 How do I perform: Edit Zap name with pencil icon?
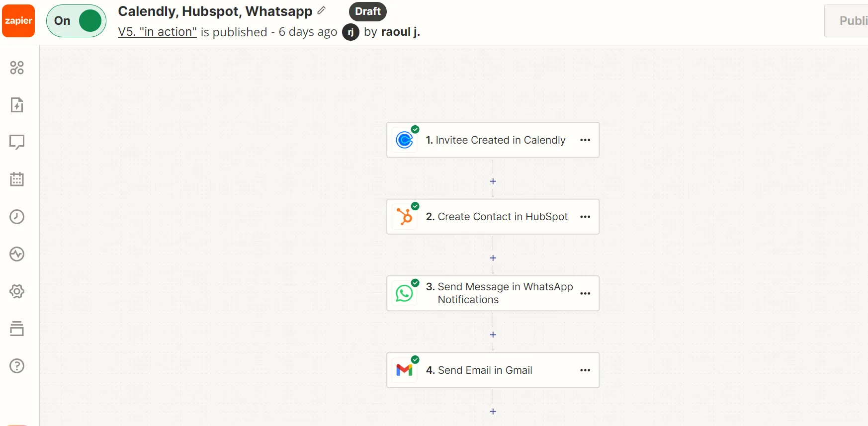322,10
